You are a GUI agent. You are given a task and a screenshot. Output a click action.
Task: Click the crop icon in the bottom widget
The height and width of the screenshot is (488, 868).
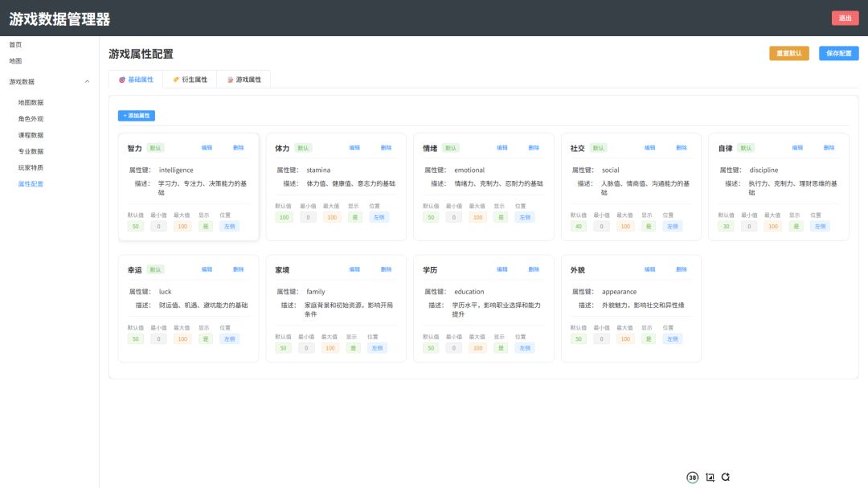tap(710, 477)
